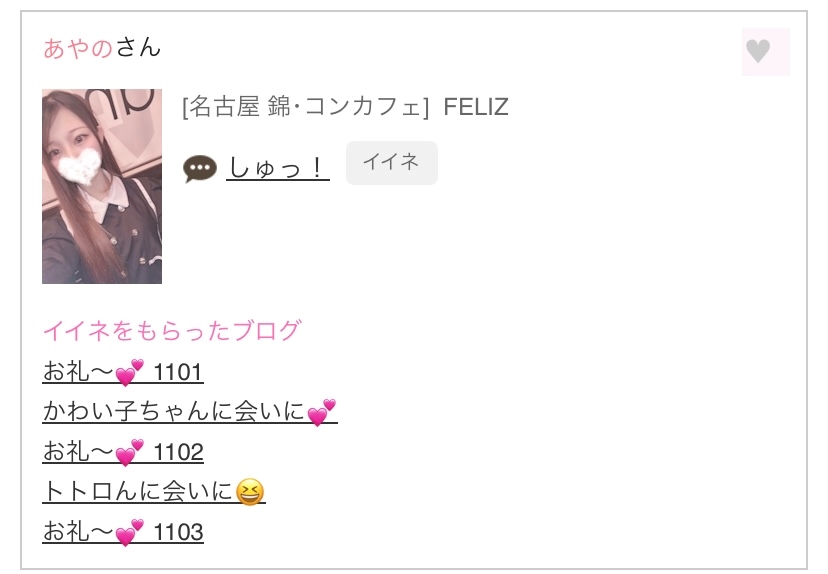Click the hearts emoji in the 1102 link
The height and width of the screenshot is (574, 828).
(130, 452)
